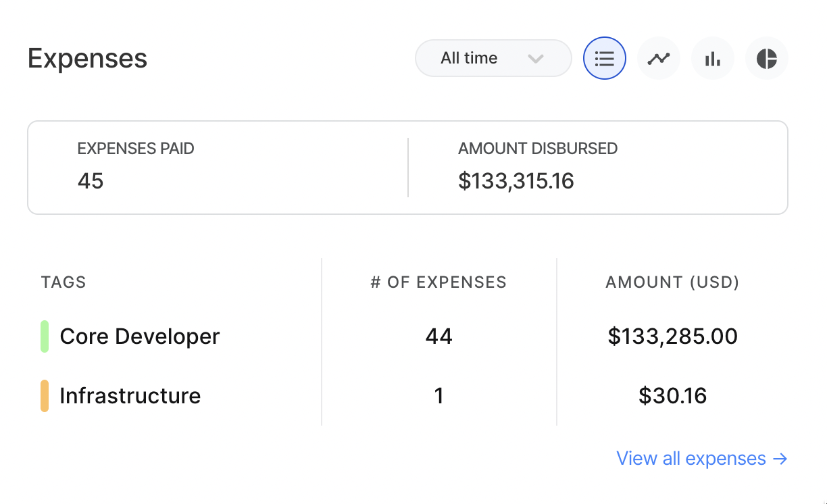The height and width of the screenshot is (504, 827).
Task: Click the green Core Developer color bar
Action: pos(43,336)
